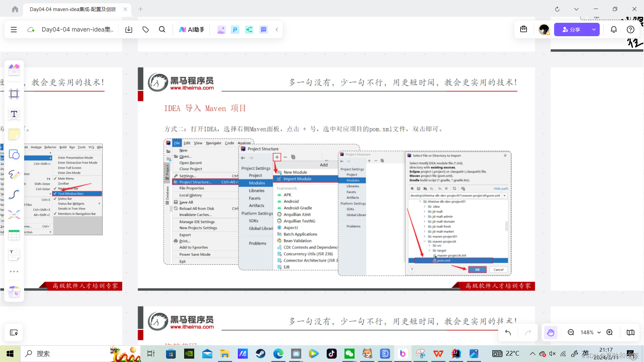Select the table tool
Screen dimensions: 644x362
click(x=14, y=235)
